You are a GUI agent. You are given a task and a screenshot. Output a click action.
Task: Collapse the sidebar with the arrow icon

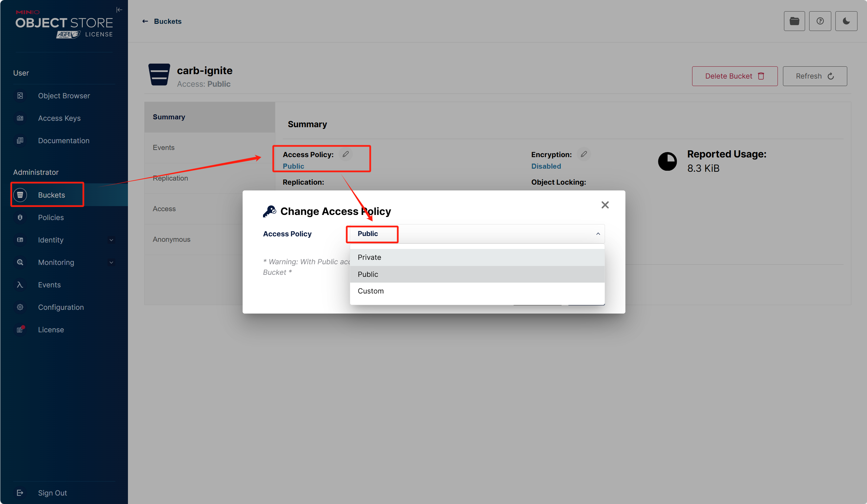click(119, 10)
